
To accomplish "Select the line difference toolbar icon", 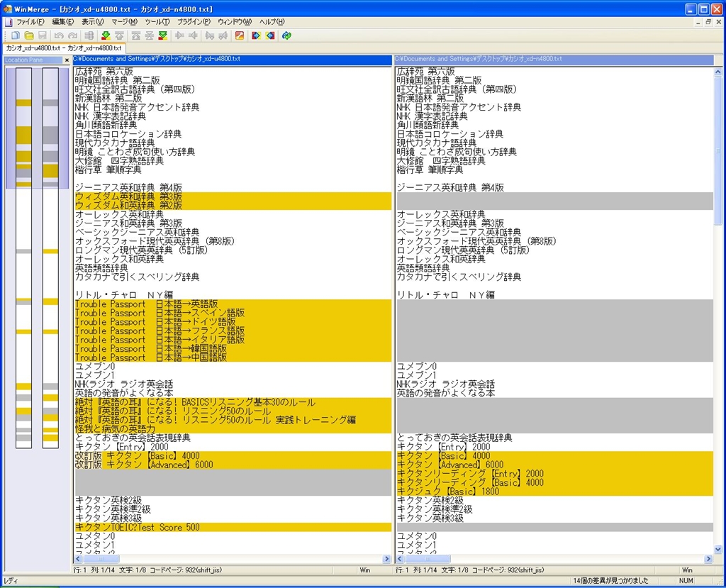I will [89, 35].
